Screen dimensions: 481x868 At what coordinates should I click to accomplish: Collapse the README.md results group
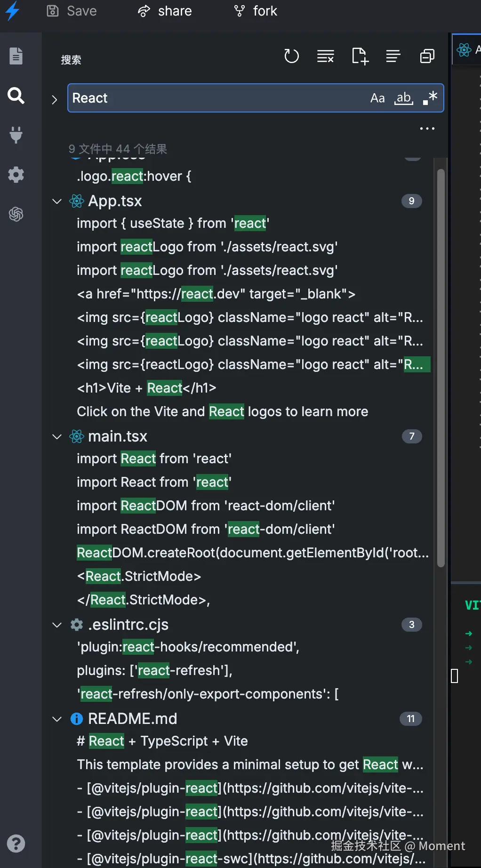point(57,719)
